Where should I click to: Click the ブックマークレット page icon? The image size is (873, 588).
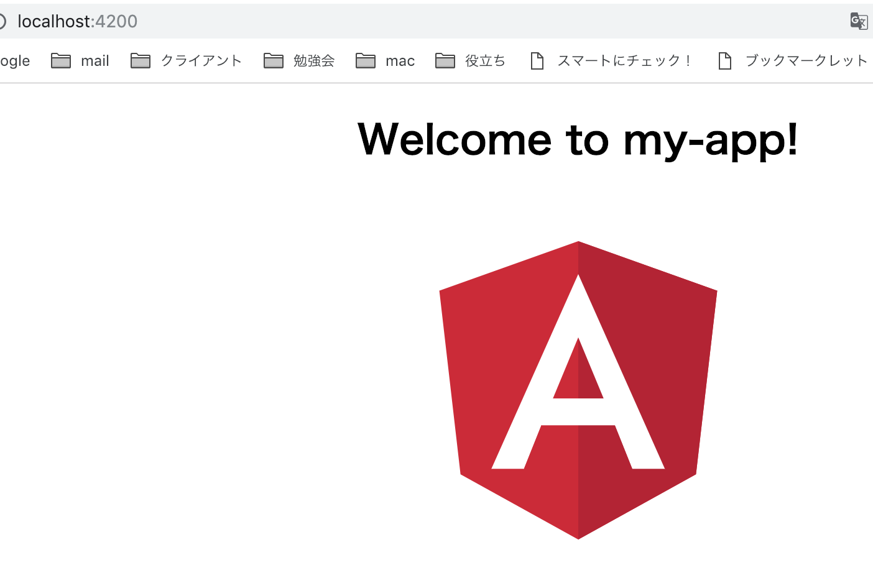tap(724, 61)
